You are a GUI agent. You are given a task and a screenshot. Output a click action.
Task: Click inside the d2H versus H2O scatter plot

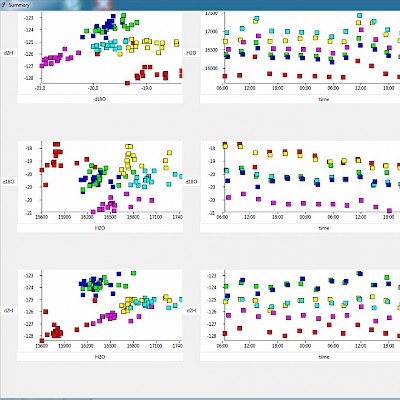[111, 306]
